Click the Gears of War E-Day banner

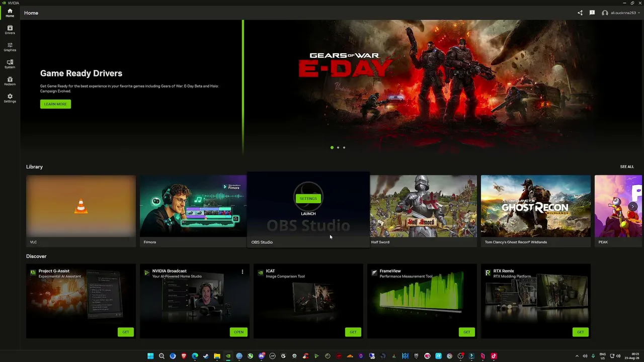[x=443, y=88]
